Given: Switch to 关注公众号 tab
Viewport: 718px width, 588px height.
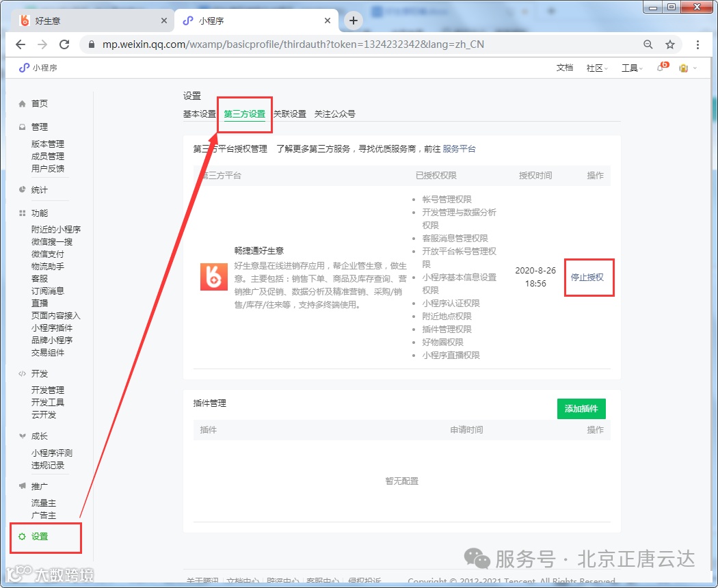Looking at the screenshot, I should [x=334, y=114].
